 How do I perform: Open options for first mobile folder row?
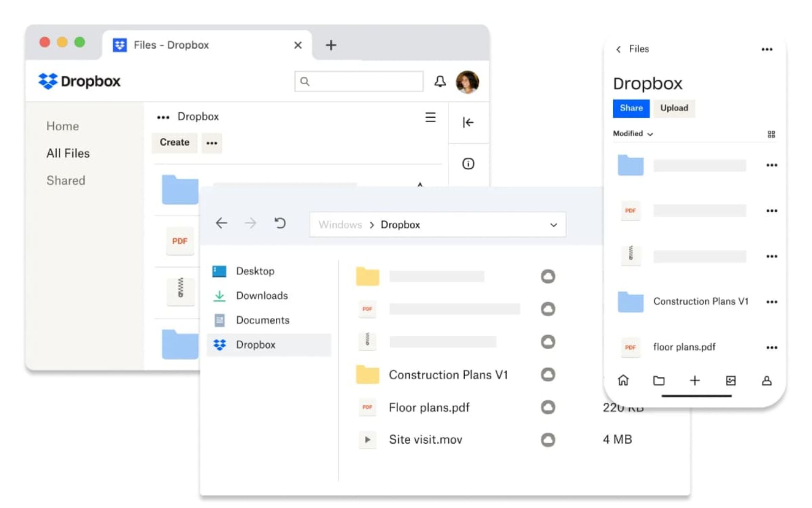pyautogui.click(x=771, y=165)
